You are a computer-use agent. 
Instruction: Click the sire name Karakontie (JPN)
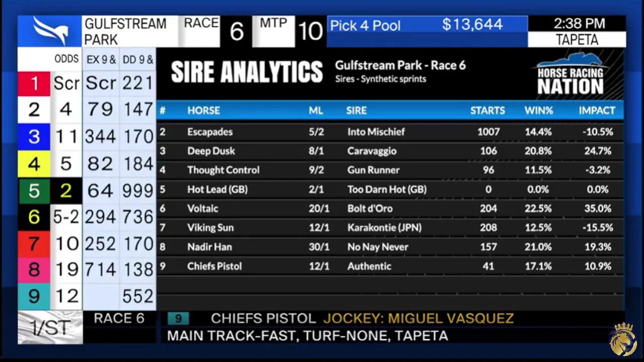click(x=385, y=228)
